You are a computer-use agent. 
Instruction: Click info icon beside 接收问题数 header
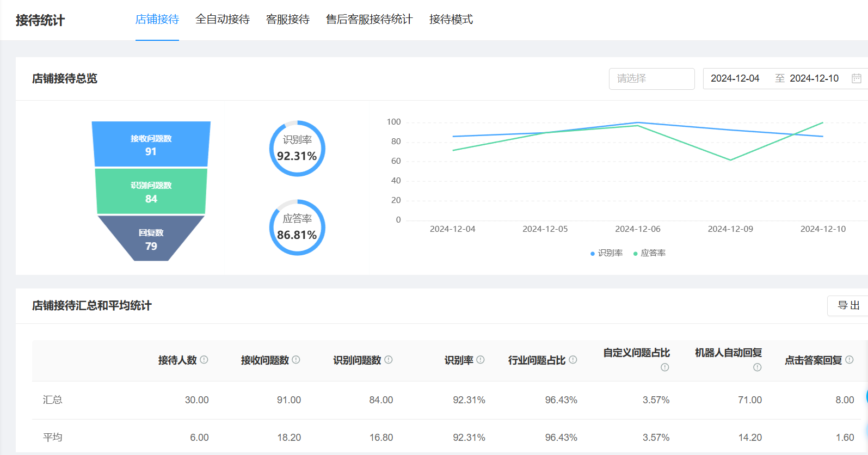point(296,360)
